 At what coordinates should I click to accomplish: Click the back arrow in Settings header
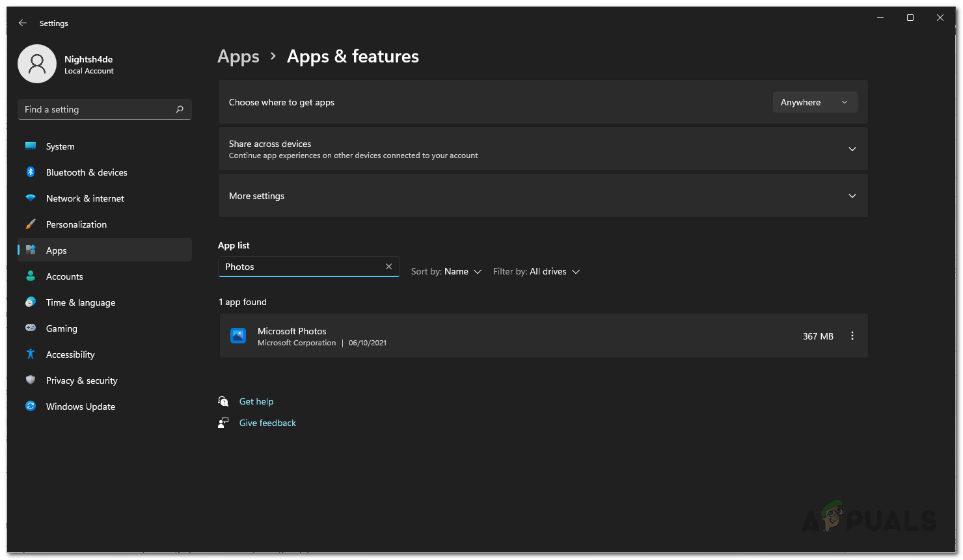point(23,23)
